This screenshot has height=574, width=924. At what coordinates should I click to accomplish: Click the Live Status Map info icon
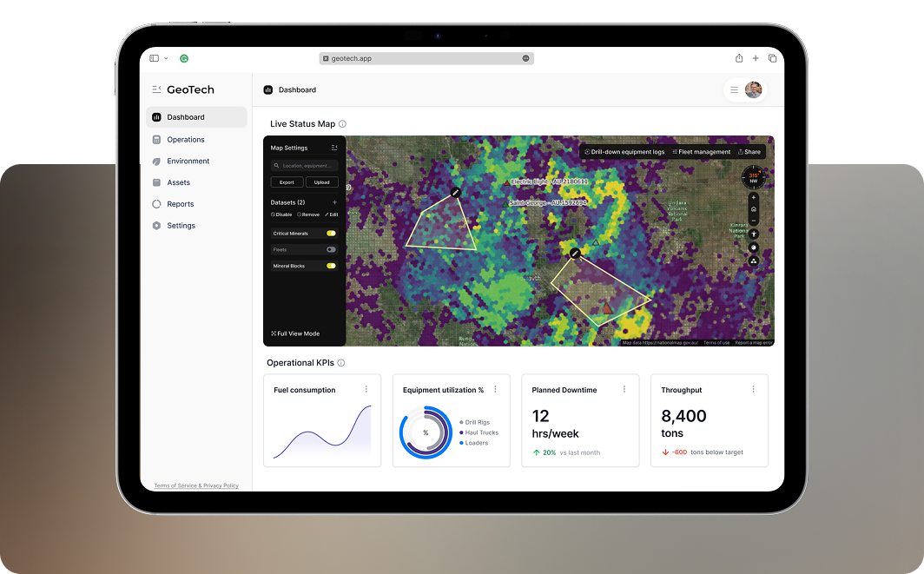(343, 124)
